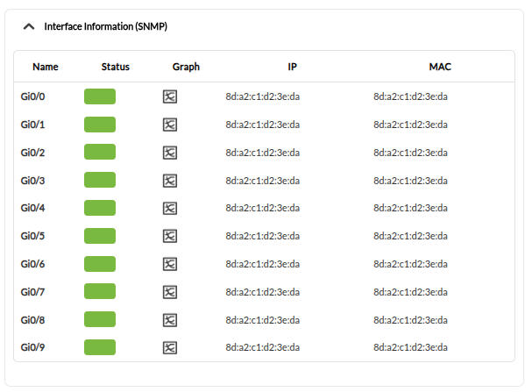Select the Gi0/5 interface name
The width and height of the screenshot is (532, 392).
coord(32,236)
